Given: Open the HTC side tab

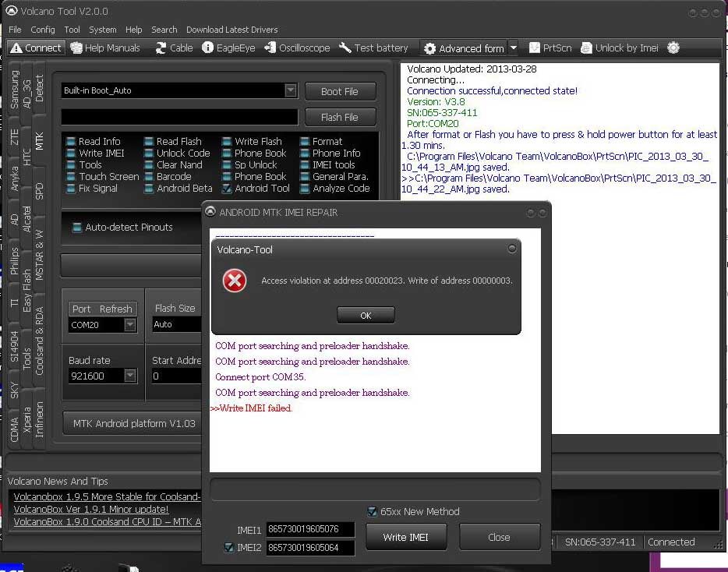Looking at the screenshot, I should click(x=27, y=157).
